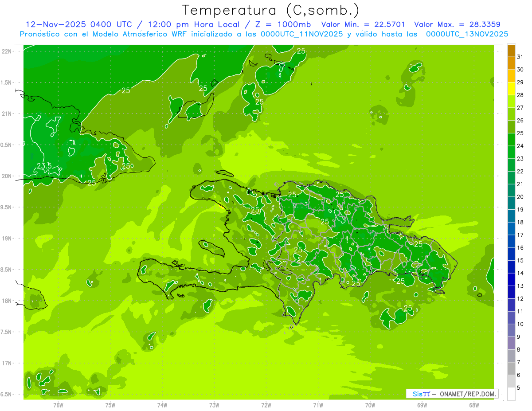Pick the green colorbar band between 24 and 25
The height and width of the screenshot is (411, 532).
coord(511,140)
